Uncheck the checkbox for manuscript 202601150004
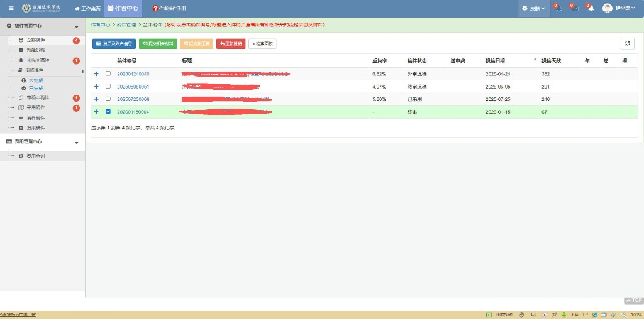 pyautogui.click(x=108, y=112)
